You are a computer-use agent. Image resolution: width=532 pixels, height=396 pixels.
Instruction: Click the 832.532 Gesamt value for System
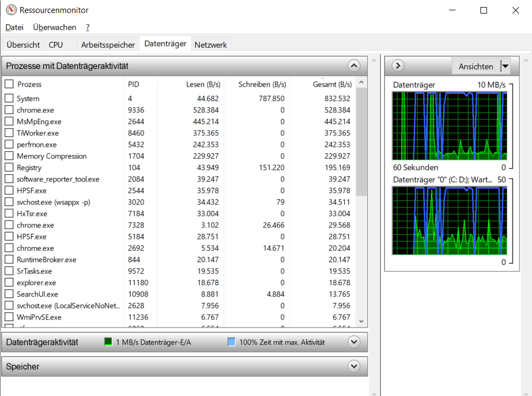coord(337,99)
